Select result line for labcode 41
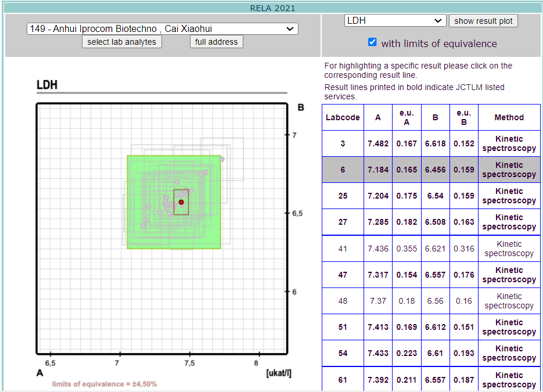The height and width of the screenshot is (392, 543). tap(431, 249)
